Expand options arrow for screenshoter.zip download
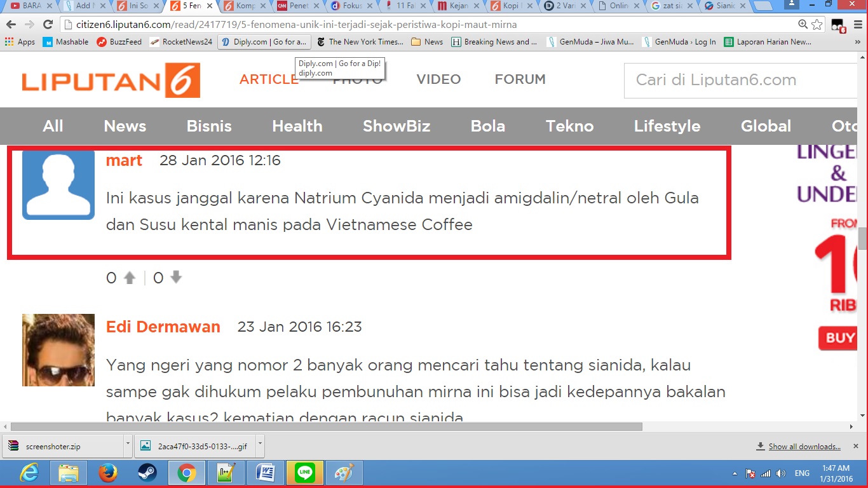This screenshot has height=488, width=868. (128, 446)
